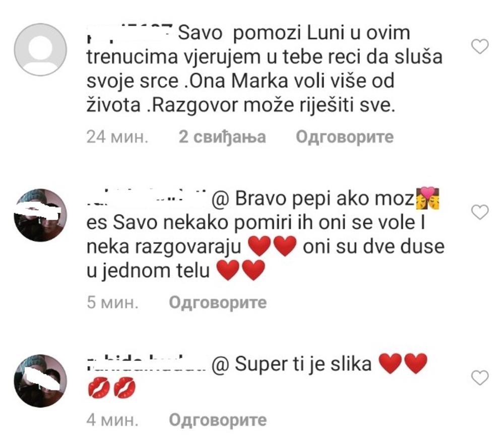The height and width of the screenshot is (435, 504).
Task: View the "2 свиђања" likes list
Action: (x=222, y=137)
